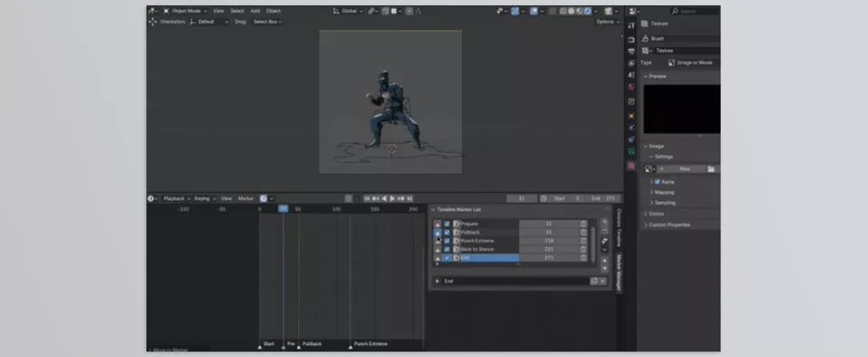Jump to the Prepare marker arrow icon
This screenshot has width=868, height=357.
pyautogui.click(x=438, y=224)
